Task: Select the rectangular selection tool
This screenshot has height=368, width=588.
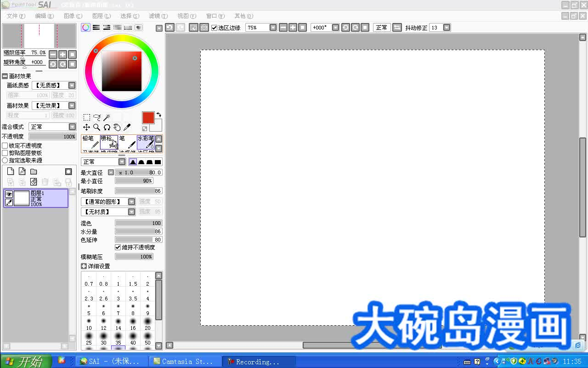Action: click(x=86, y=118)
